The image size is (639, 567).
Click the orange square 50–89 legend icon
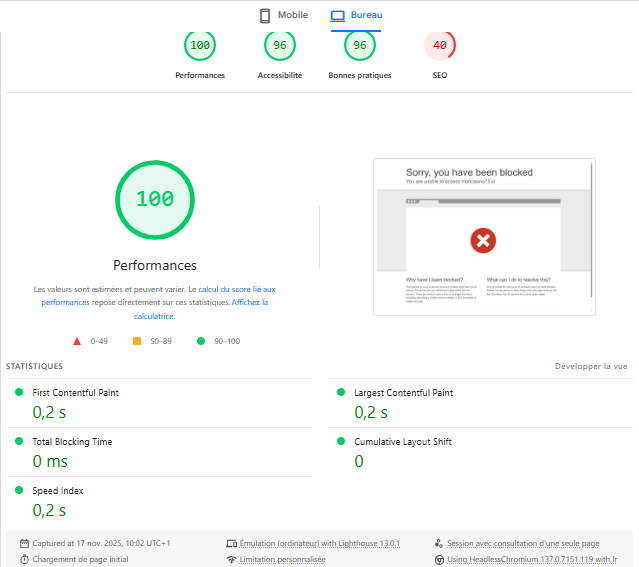(137, 341)
